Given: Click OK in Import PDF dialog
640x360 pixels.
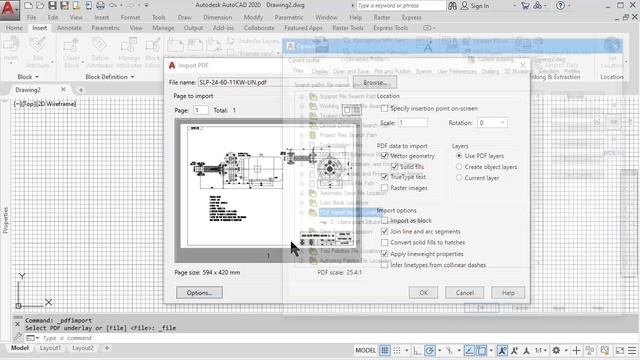Looking at the screenshot, I should (x=423, y=293).
